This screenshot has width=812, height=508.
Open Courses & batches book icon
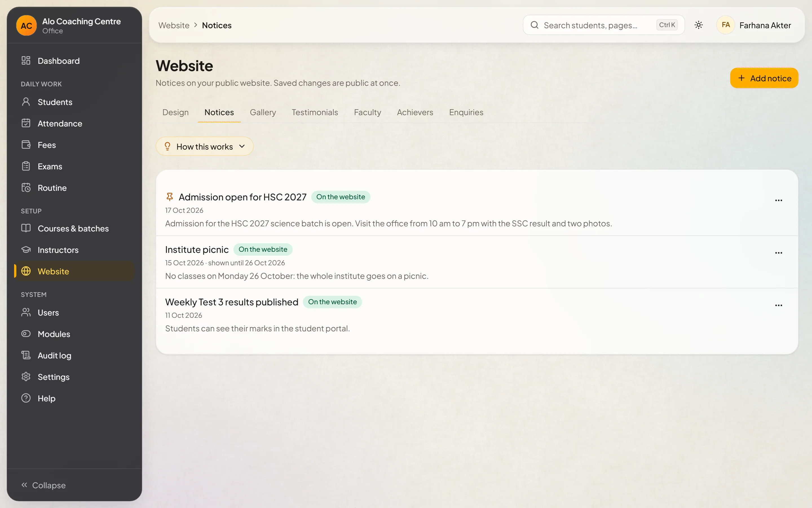tap(26, 228)
